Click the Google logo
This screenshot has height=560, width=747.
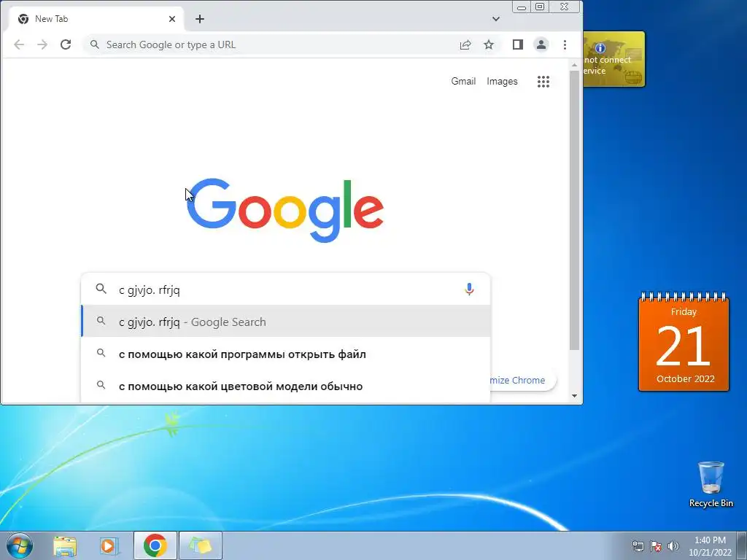(x=285, y=210)
